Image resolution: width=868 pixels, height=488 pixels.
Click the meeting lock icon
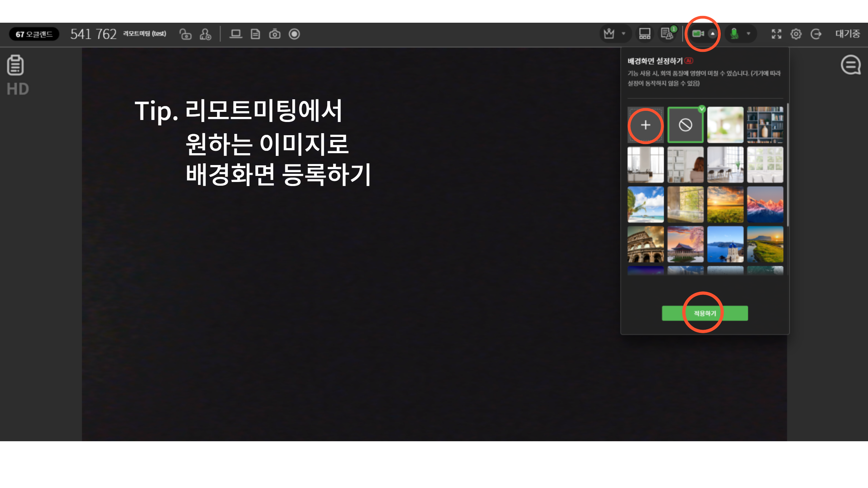point(185,34)
